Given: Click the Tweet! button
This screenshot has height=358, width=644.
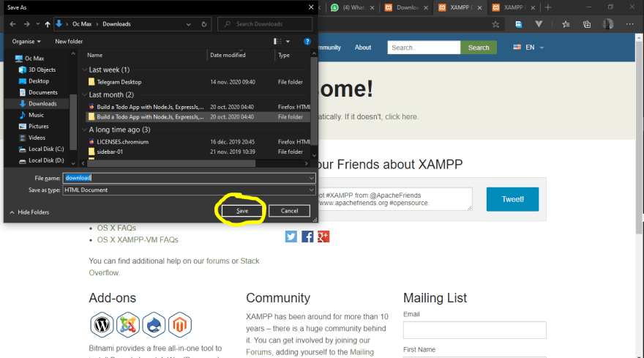Looking at the screenshot, I should (512, 199).
